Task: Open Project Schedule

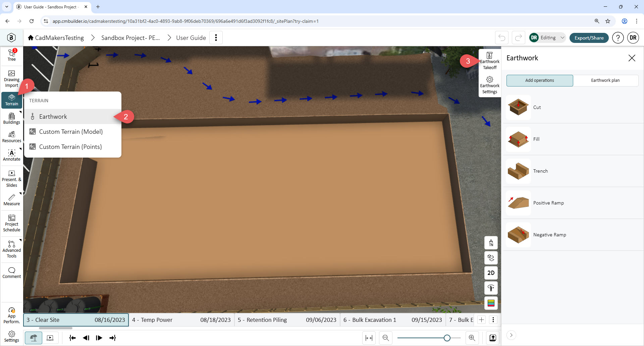Action: point(12,223)
